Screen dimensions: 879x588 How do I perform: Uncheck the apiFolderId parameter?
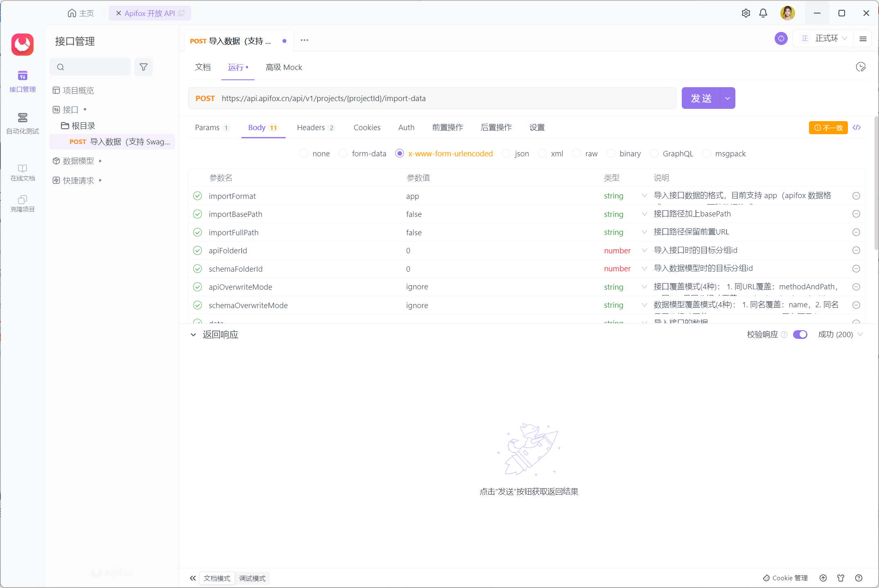[x=198, y=250]
